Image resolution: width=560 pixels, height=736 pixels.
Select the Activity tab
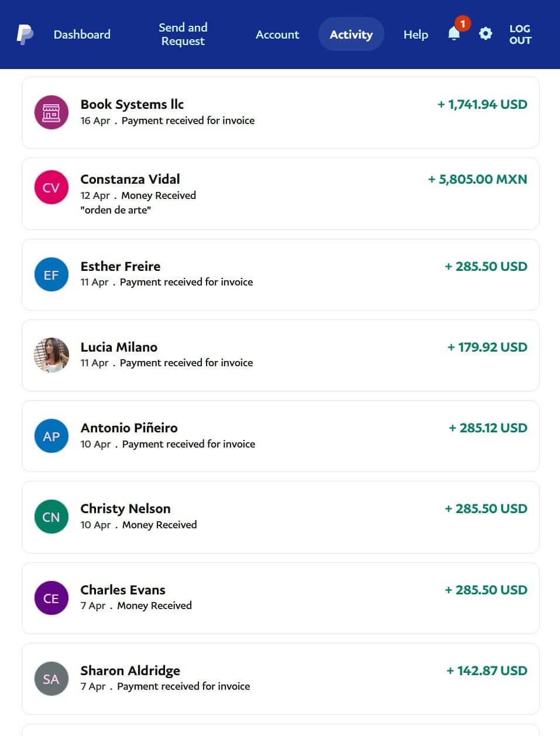(351, 35)
